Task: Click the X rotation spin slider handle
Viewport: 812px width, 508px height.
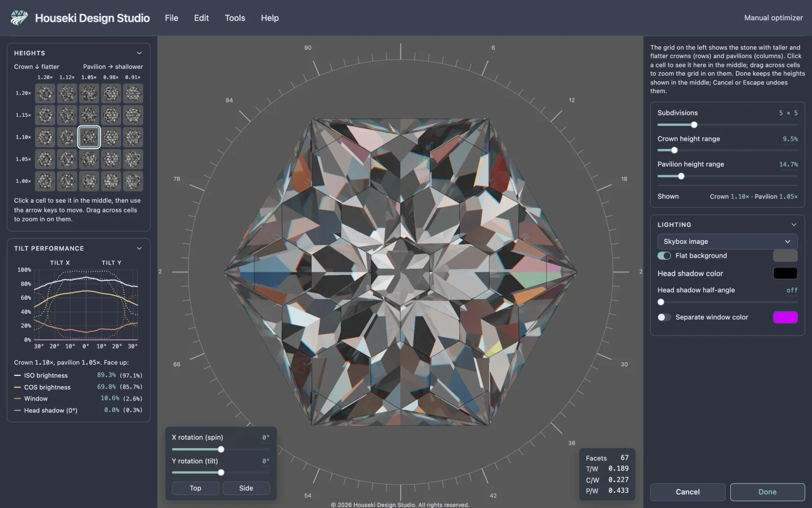Action: [x=221, y=449]
